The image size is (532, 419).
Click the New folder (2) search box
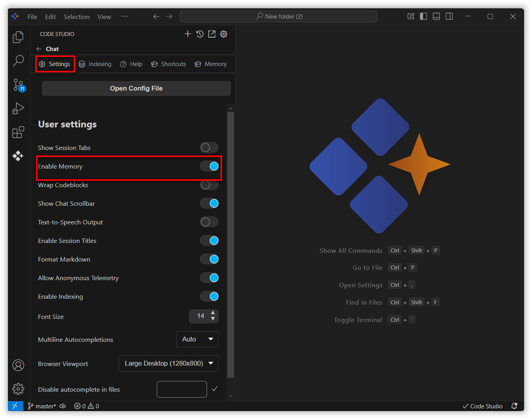pos(278,16)
